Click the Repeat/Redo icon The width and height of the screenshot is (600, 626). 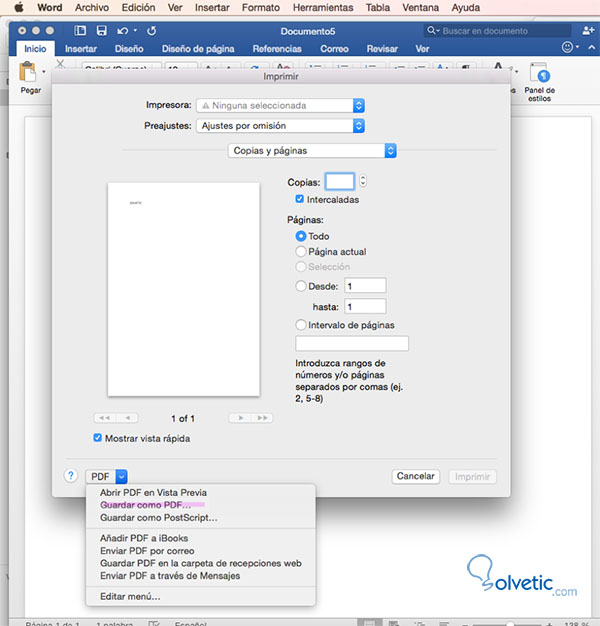151,31
